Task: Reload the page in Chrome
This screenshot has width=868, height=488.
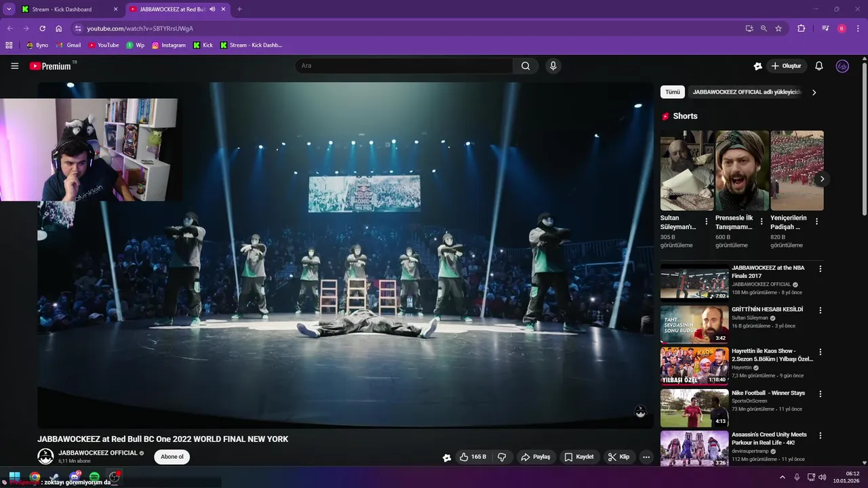Action: click(x=42, y=28)
